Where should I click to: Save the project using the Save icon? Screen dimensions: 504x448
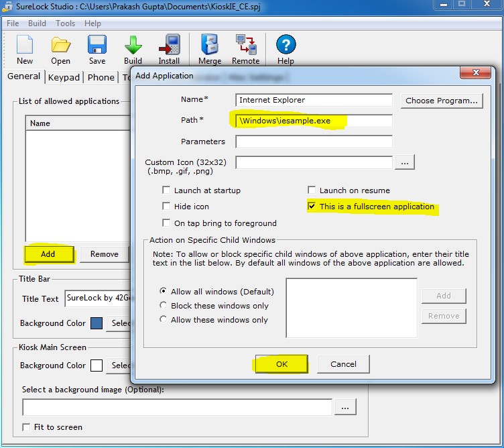97,46
